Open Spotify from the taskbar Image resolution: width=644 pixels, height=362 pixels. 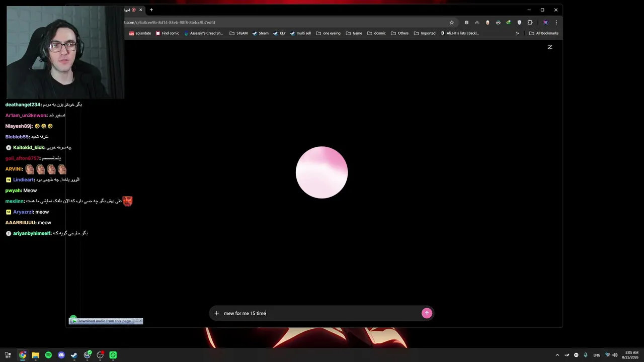pyautogui.click(x=48, y=355)
